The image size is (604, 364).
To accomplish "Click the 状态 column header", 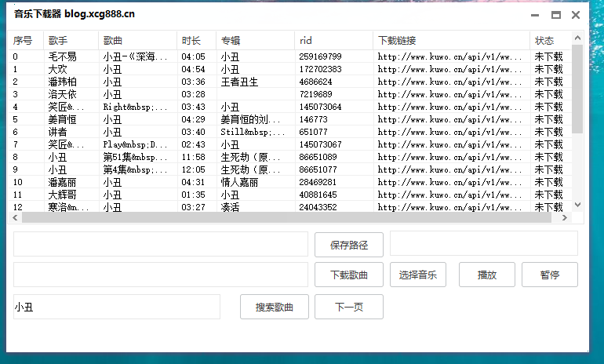I will (551, 41).
